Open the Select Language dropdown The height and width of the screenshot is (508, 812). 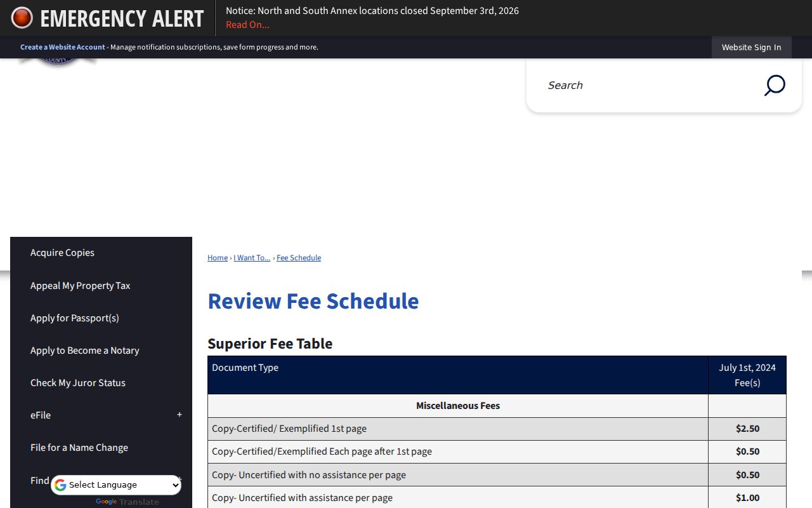pyautogui.click(x=116, y=485)
